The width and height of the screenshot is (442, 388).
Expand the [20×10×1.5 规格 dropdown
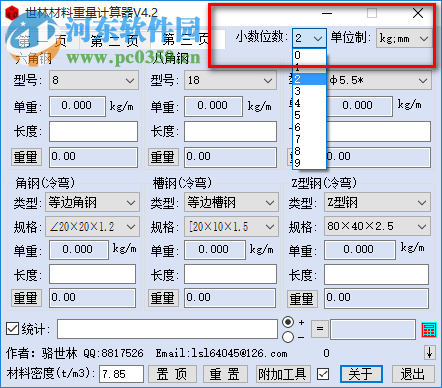pos(231,227)
